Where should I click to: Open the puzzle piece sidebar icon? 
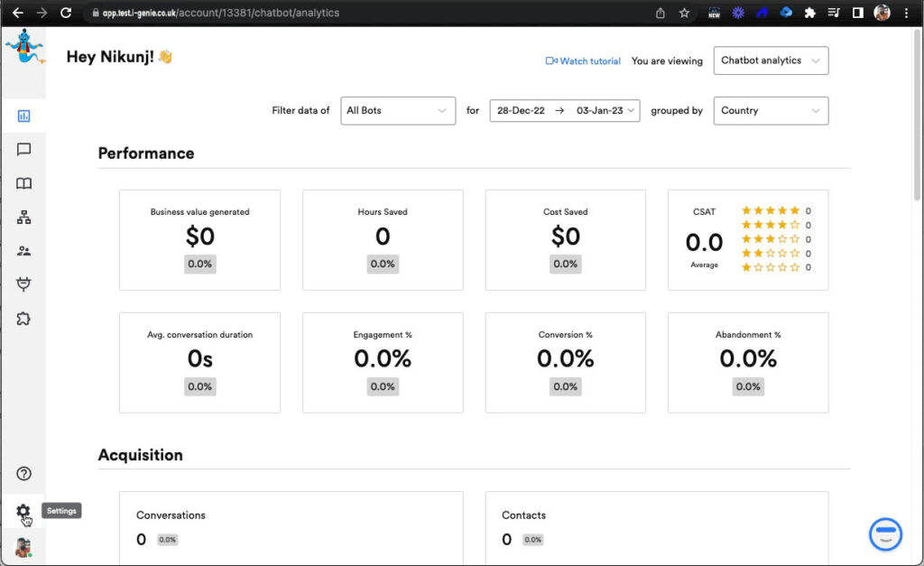(23, 319)
